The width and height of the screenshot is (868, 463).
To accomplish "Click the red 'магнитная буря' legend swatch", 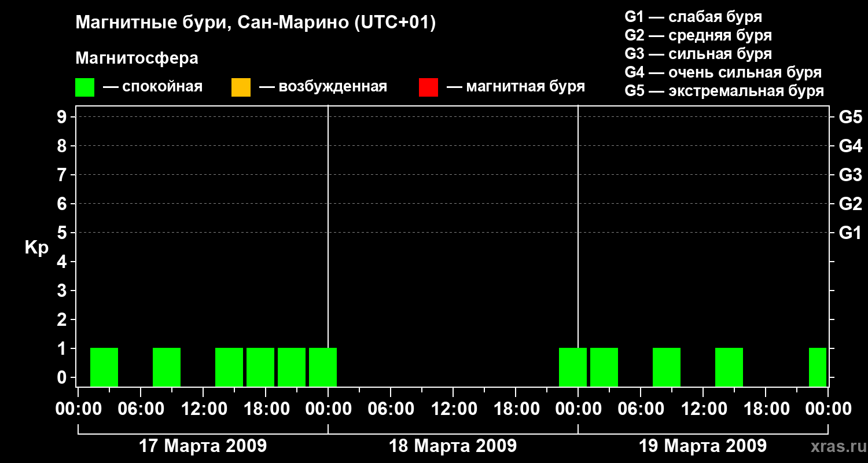I will click(x=428, y=87).
